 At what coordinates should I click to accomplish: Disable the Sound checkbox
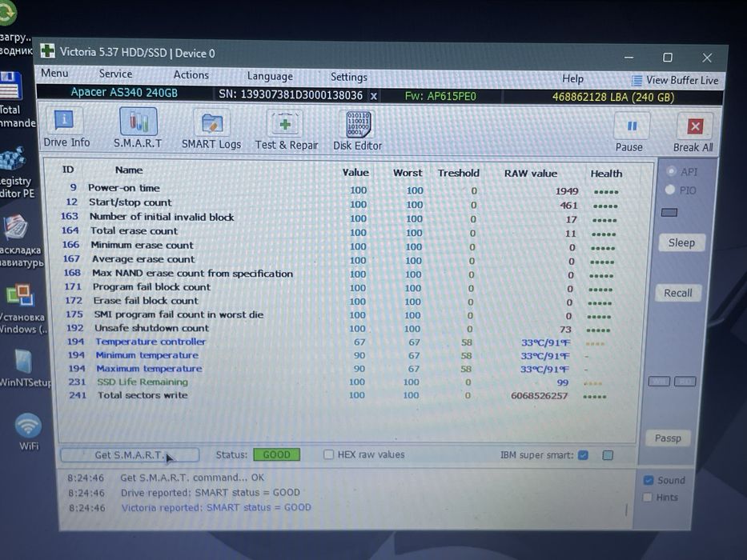point(649,480)
